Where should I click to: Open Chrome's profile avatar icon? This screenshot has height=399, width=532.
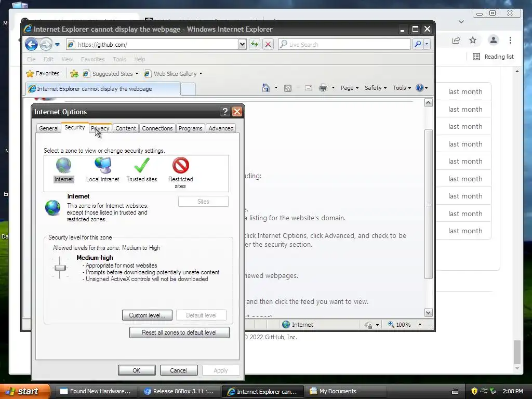[x=494, y=40]
